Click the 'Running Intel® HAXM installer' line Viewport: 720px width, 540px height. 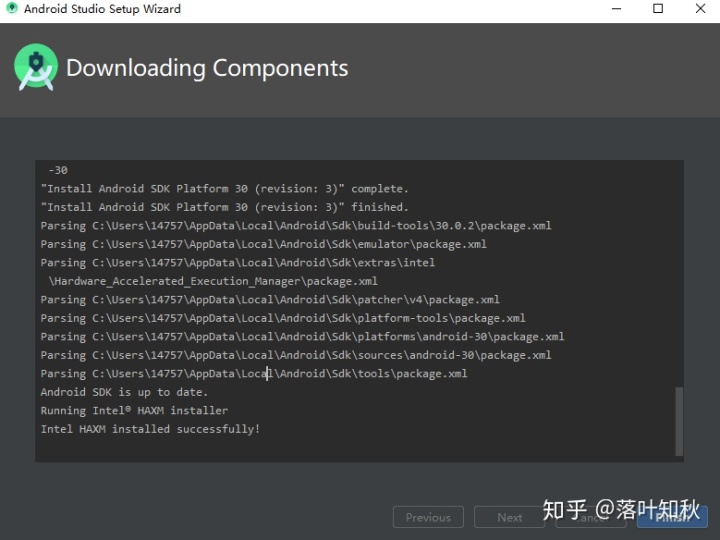tap(134, 411)
